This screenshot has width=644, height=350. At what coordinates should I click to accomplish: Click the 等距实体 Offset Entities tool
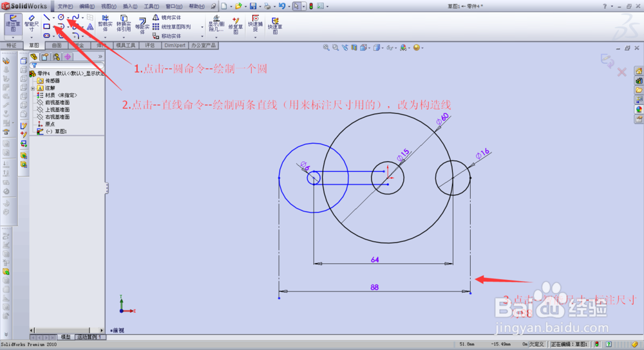click(142, 26)
